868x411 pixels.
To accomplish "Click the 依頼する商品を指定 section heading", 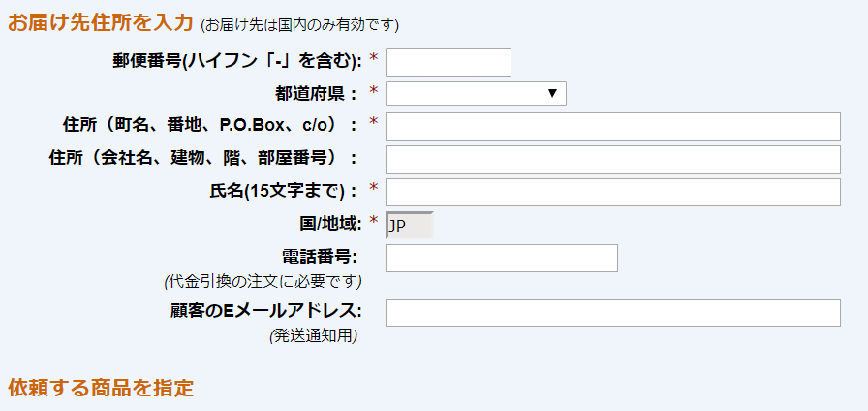I will [101, 389].
